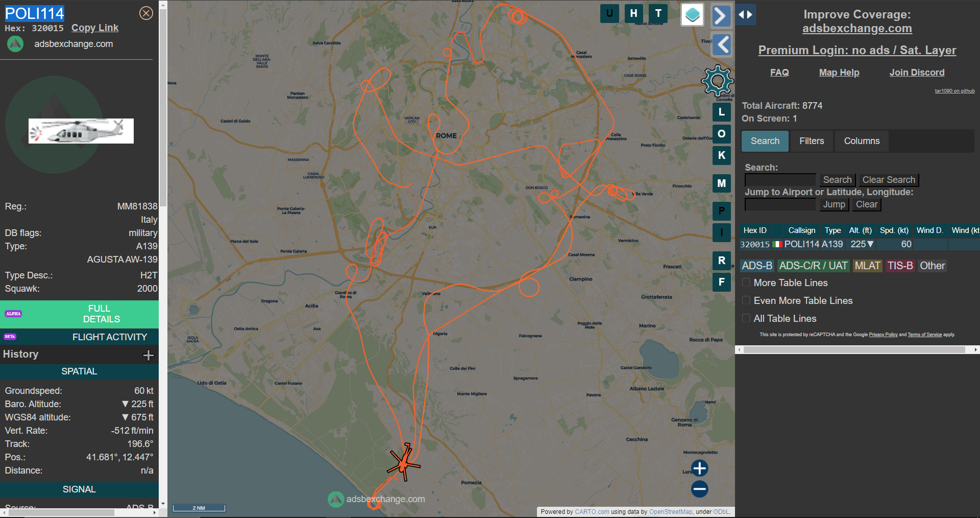
Task: Open the map layer selector icon
Action: coord(693,14)
